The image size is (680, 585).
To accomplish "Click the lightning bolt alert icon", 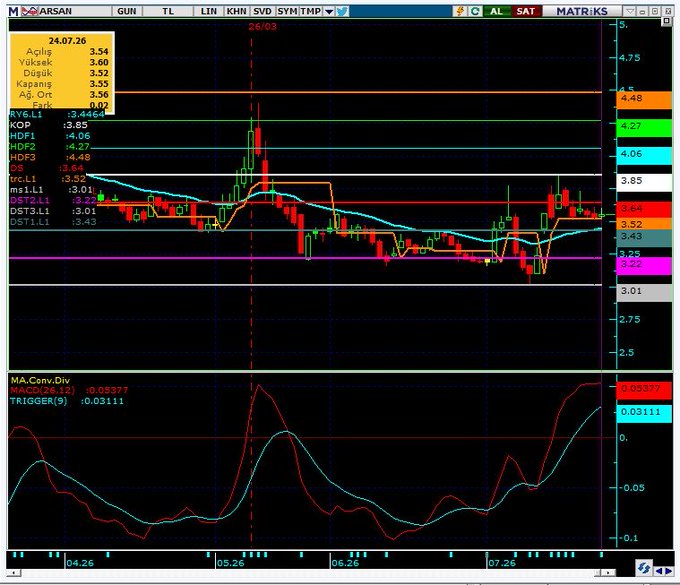I will (460, 11).
